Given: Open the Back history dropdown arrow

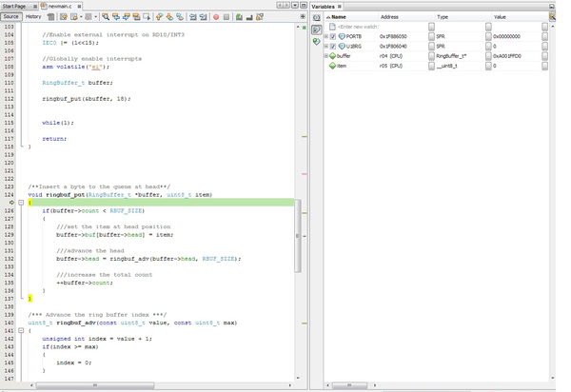Looking at the screenshot, I should tap(81, 17).
